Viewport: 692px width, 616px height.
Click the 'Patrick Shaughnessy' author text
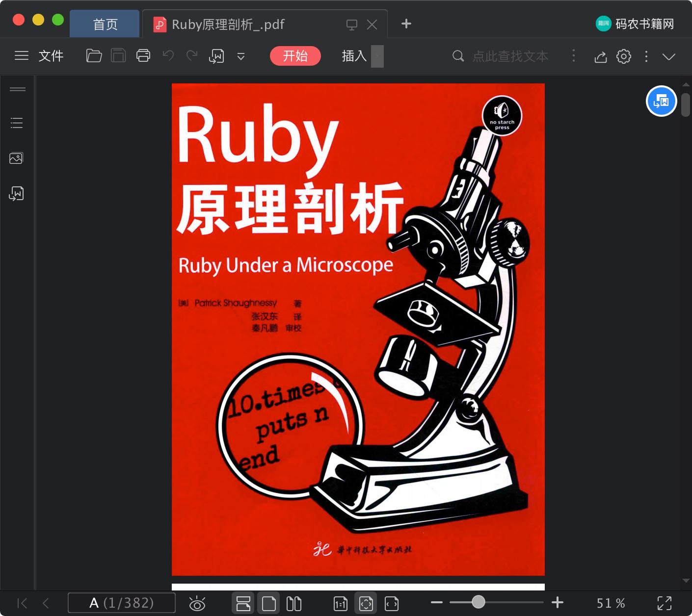click(x=236, y=303)
